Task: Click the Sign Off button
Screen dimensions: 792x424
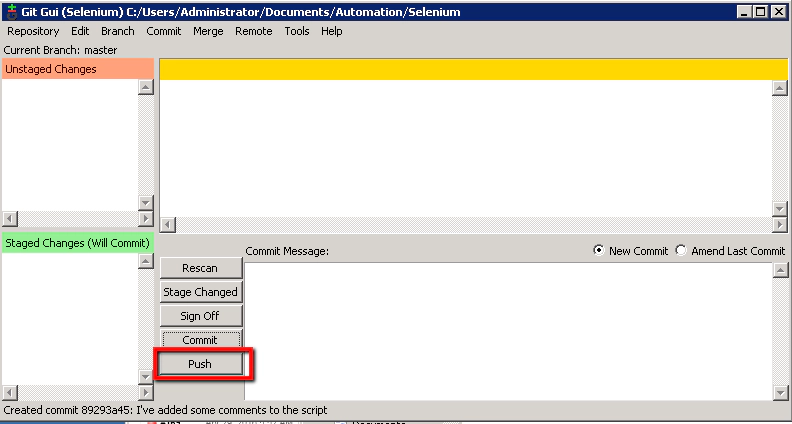Action: tap(201, 316)
